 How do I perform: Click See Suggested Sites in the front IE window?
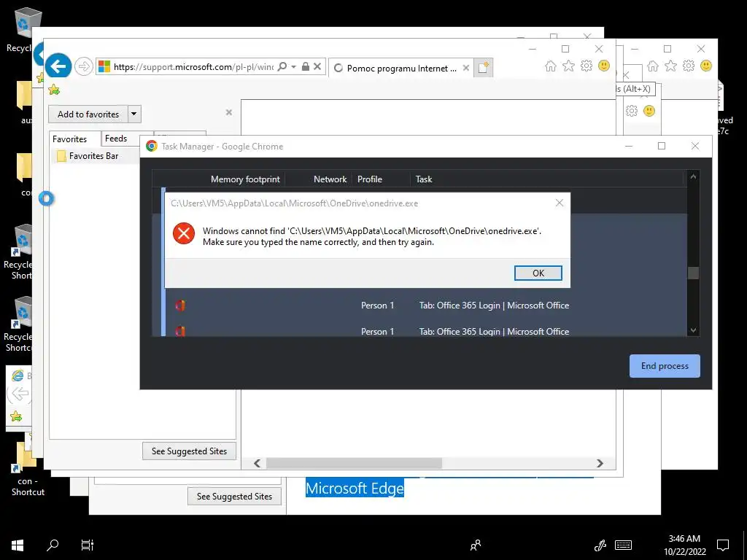(x=189, y=451)
